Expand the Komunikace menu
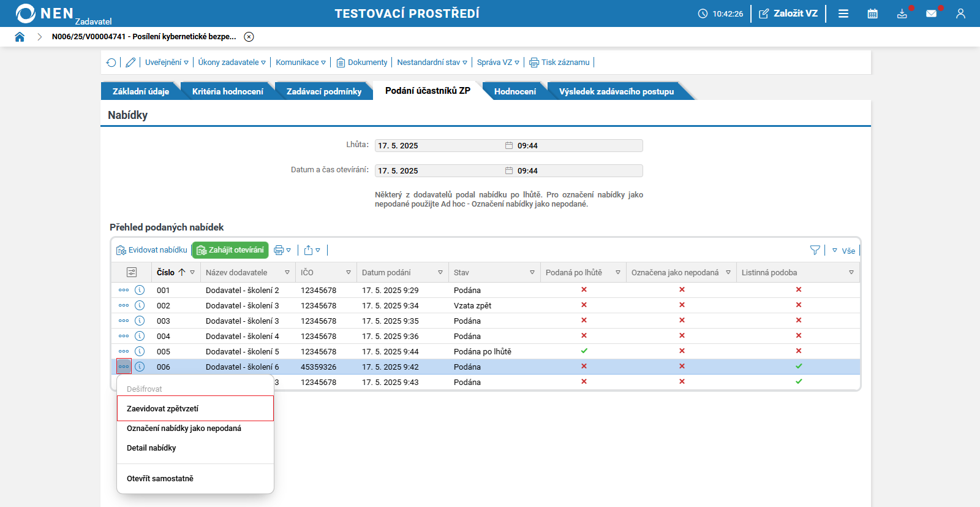This screenshot has width=980, height=507. pos(301,63)
